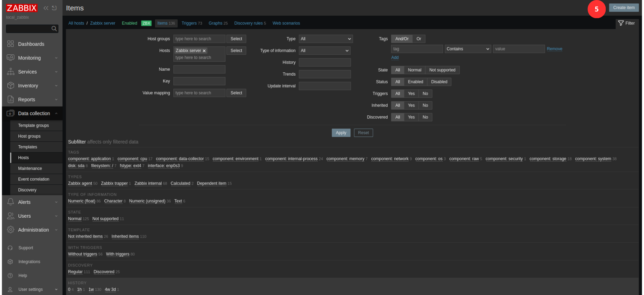This screenshot has height=295, width=644.
Task: Expand the Inventory menu chevron
Action: click(56, 86)
